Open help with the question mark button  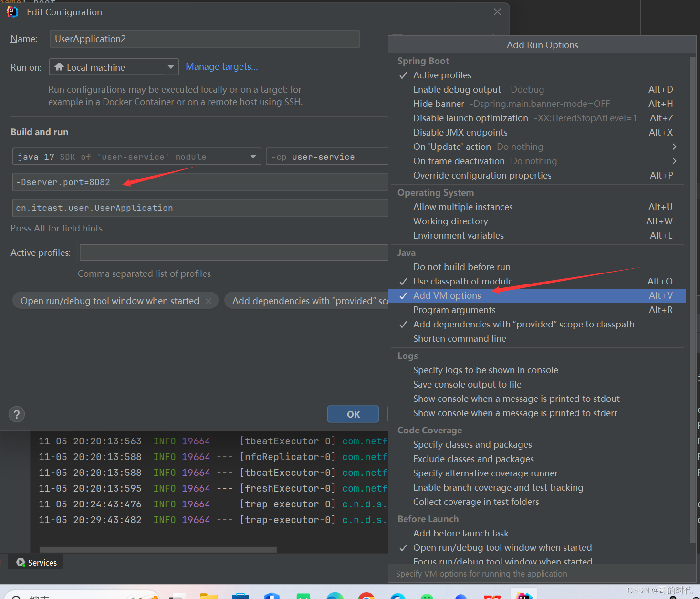pos(17,414)
